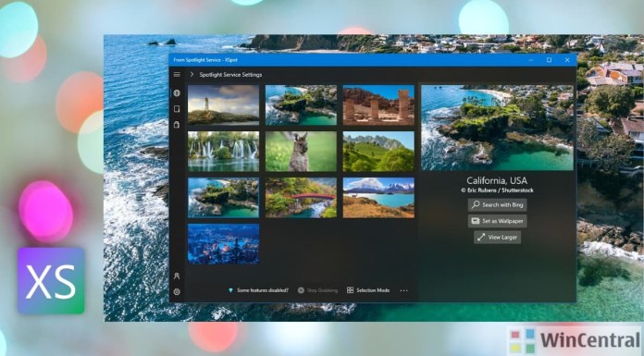Select the waterfalls thumbnail
This screenshot has height=356, width=644.
223,151
